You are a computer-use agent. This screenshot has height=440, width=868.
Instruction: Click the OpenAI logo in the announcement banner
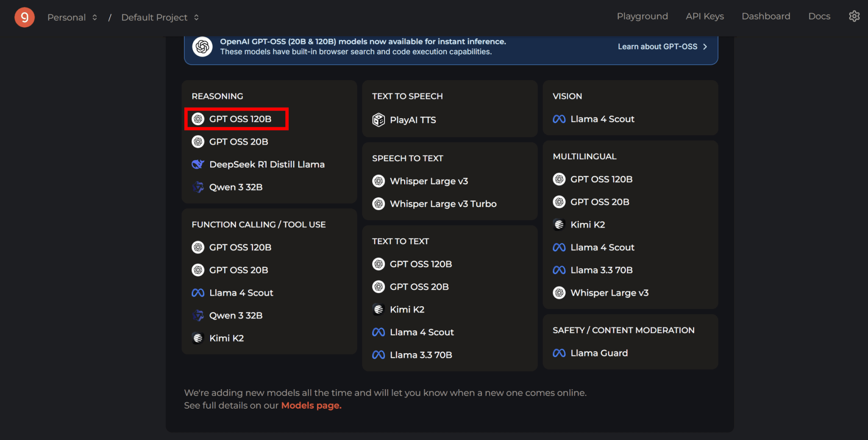(203, 47)
